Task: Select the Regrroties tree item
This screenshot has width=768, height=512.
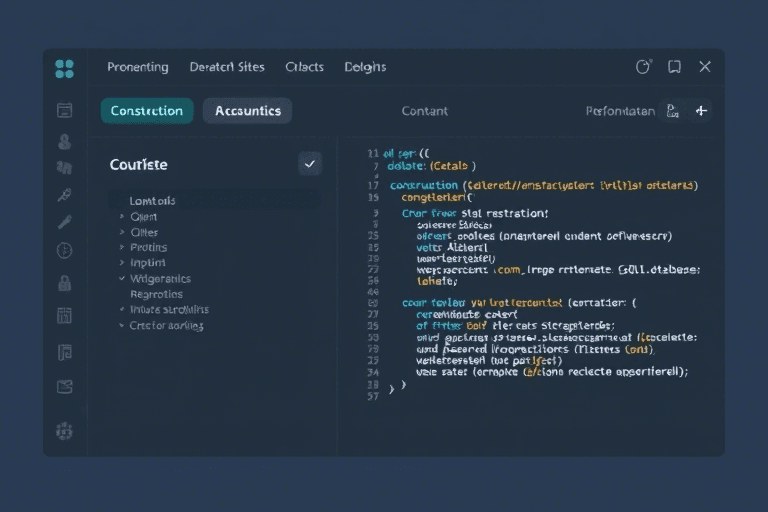Action: coord(156,295)
